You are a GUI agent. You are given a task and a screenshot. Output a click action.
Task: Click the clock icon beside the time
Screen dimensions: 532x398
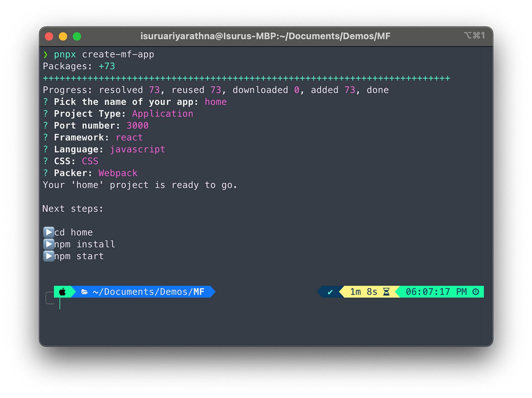tap(476, 292)
